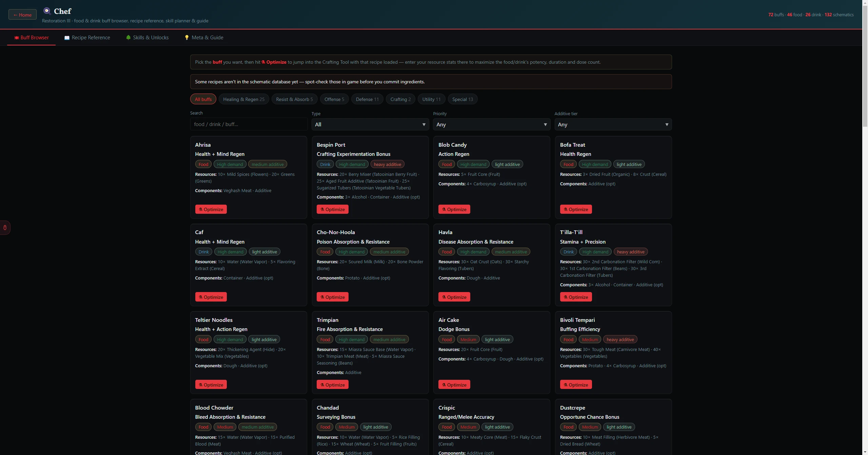Go back using the Home button
The image size is (868, 455).
(x=22, y=15)
